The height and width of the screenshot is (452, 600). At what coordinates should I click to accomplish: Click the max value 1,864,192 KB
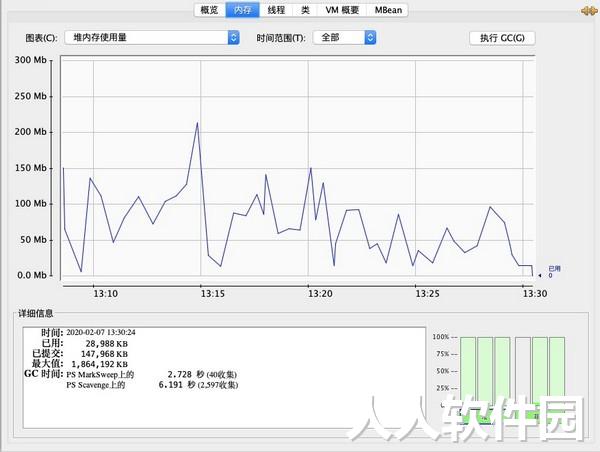(99, 364)
